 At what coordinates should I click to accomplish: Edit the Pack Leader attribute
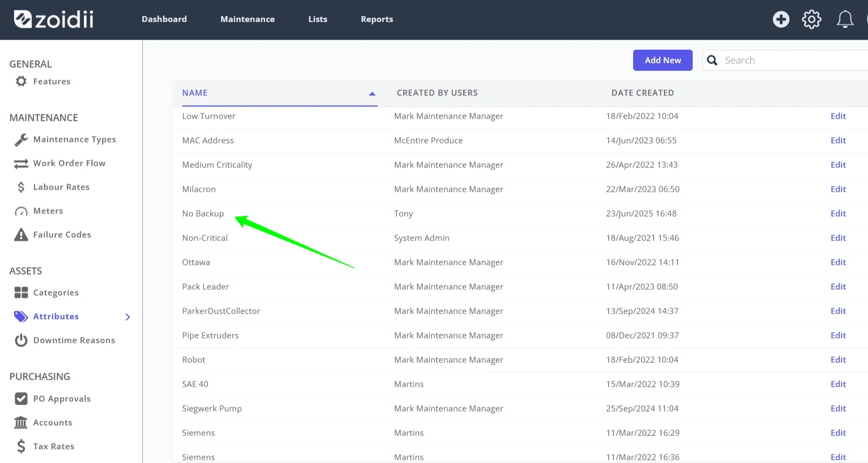pos(838,287)
